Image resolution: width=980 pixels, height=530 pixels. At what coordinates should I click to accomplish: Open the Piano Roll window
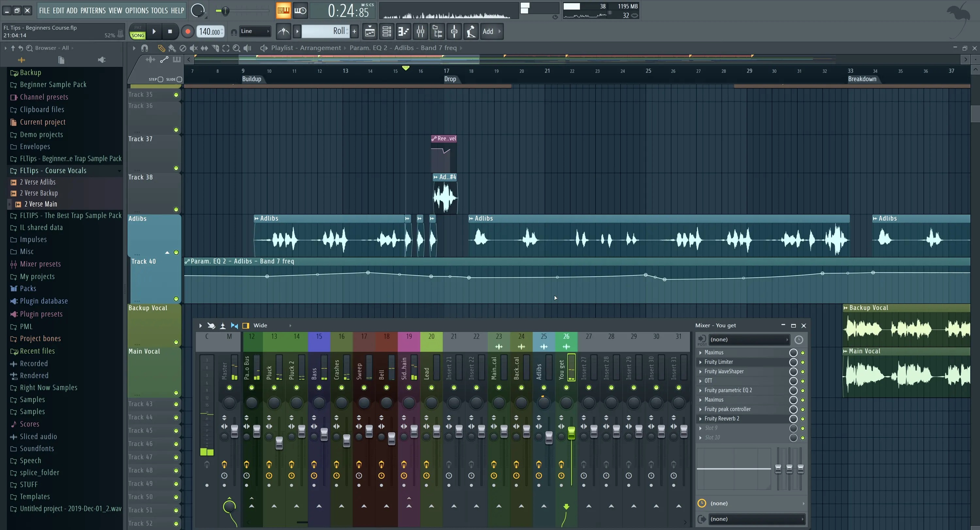click(x=403, y=32)
